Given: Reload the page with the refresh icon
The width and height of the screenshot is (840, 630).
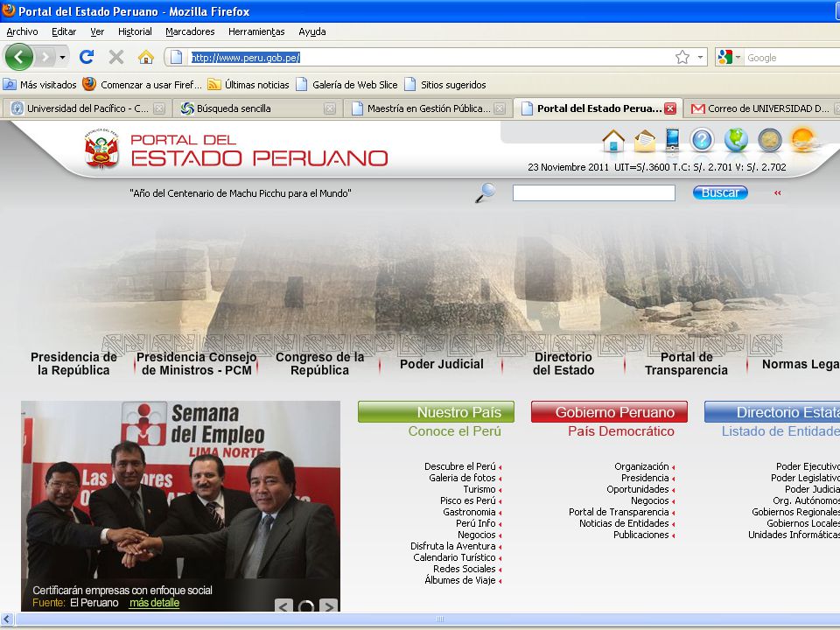Looking at the screenshot, I should tap(87, 57).
